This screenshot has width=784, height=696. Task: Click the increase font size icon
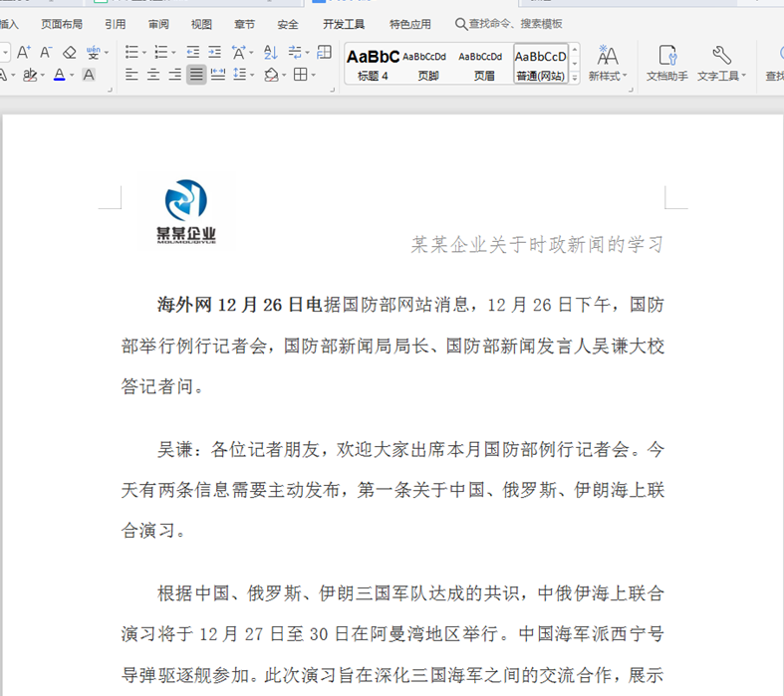[23, 53]
